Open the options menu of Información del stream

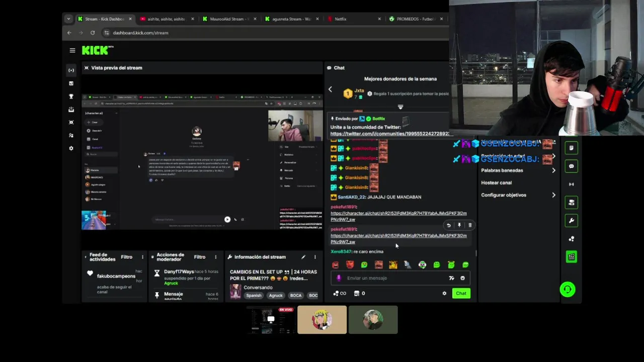click(x=315, y=257)
